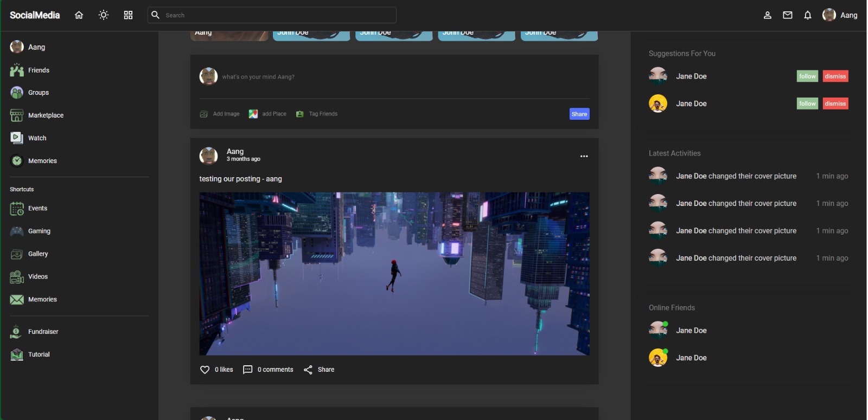The width and height of the screenshot is (868, 420).
Task: Click into the Search input field
Action: [x=277, y=15]
